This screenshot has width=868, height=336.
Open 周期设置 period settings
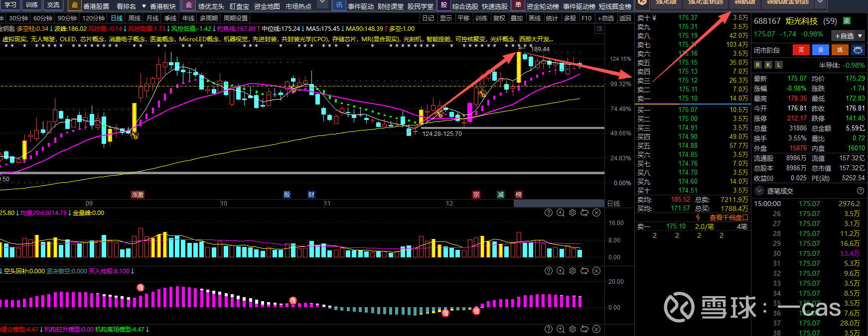coord(236,18)
